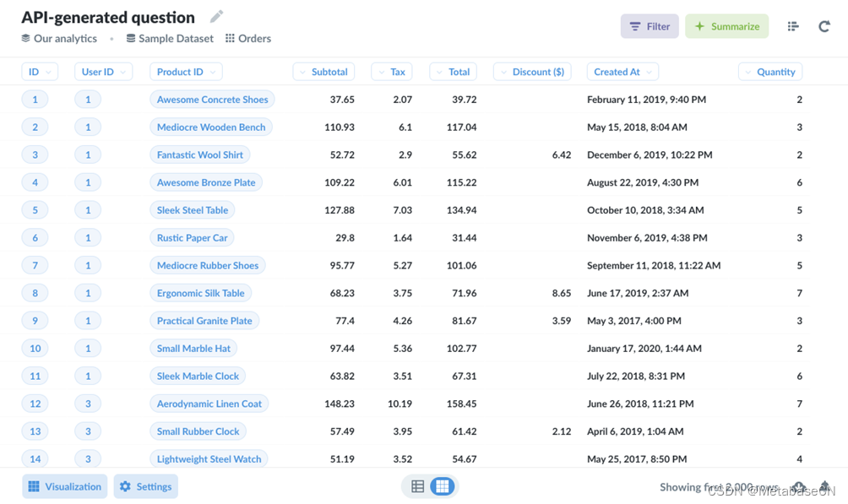Viewport: 848px width, 504px height.
Task: Open the Orders table link
Action: click(248, 38)
